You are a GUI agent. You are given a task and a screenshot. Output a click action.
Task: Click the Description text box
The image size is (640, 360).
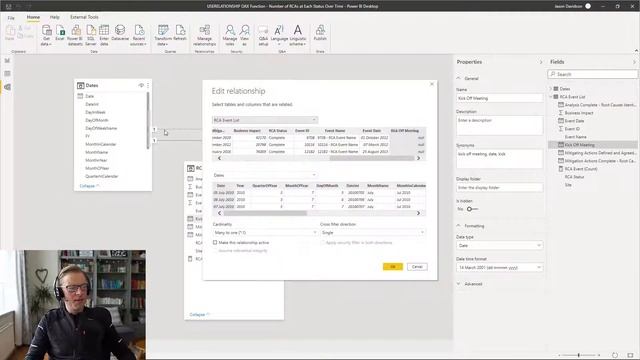(x=500, y=125)
